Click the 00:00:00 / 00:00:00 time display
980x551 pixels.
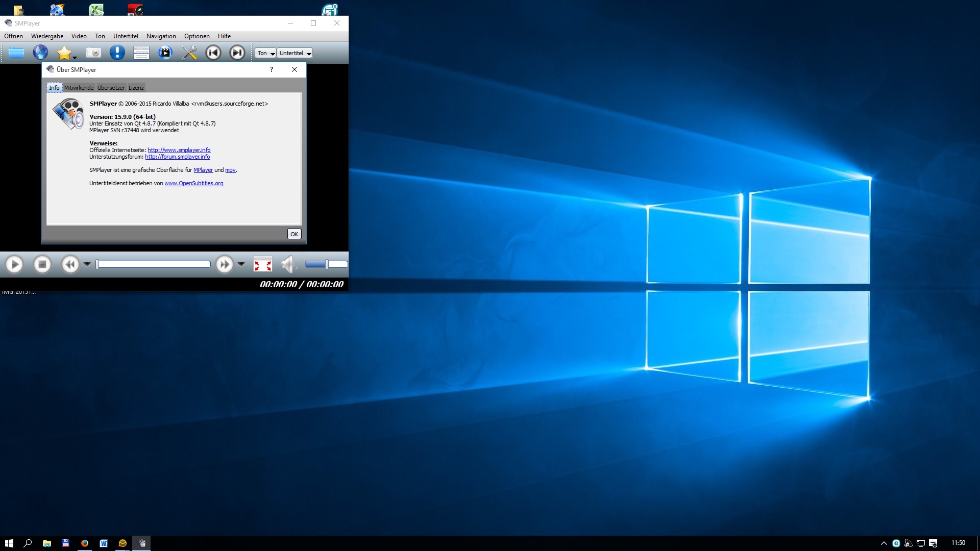click(302, 284)
